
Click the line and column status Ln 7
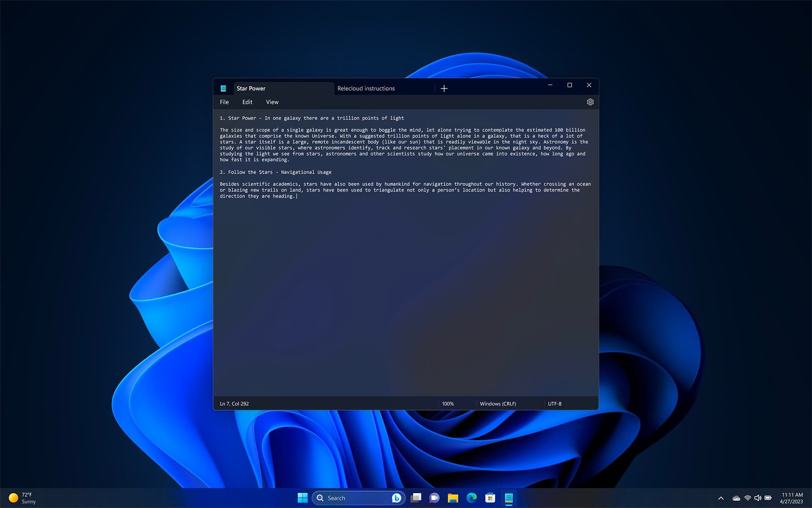tap(234, 403)
